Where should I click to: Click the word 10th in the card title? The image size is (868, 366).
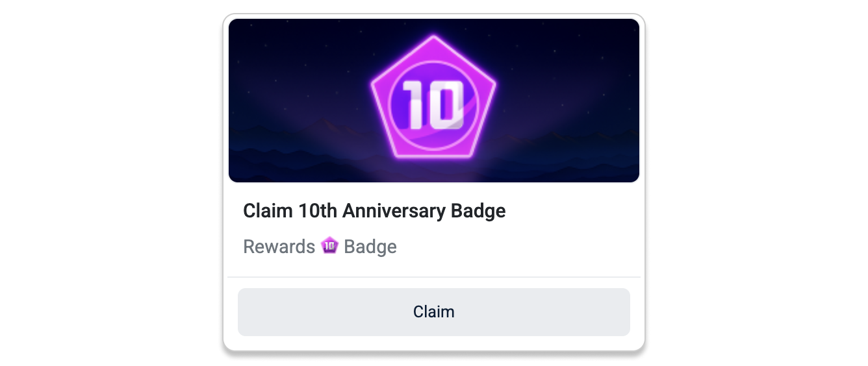pyautogui.click(x=318, y=211)
